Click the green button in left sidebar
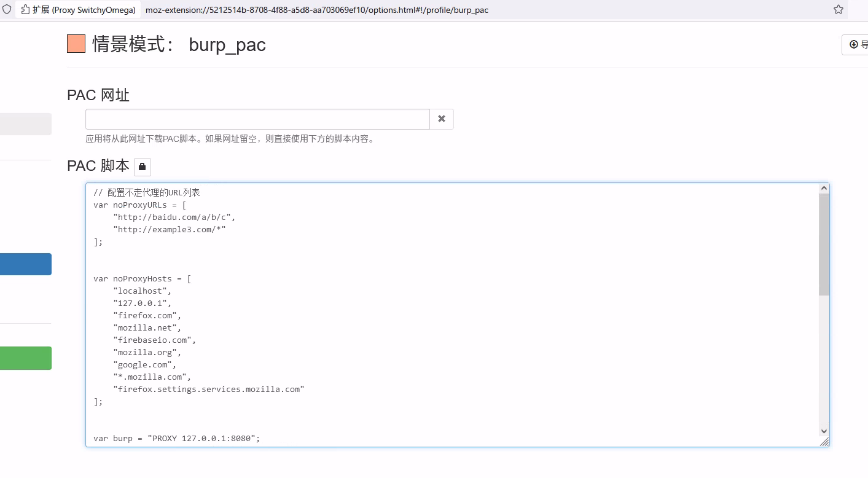Viewport: 868px width, 478px height. 26,358
